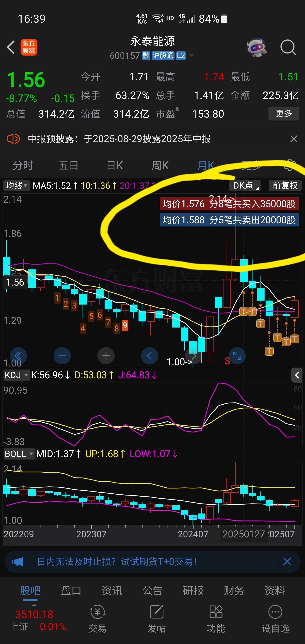Tap the sell summary 均价1.588 label

229,220
